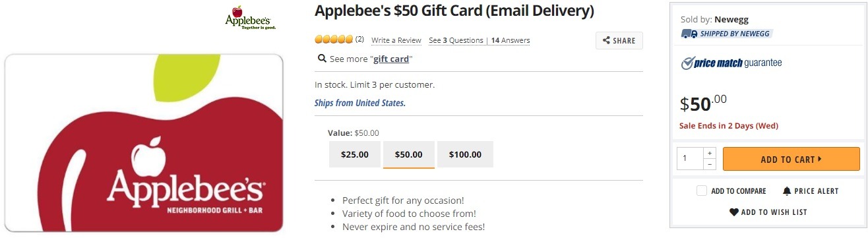Open the See 3 Questions link

(x=456, y=41)
